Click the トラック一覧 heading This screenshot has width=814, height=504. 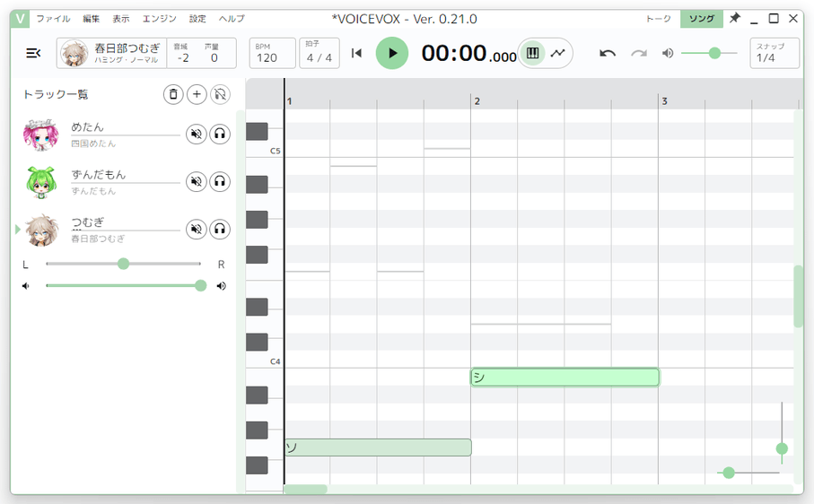tap(56, 94)
